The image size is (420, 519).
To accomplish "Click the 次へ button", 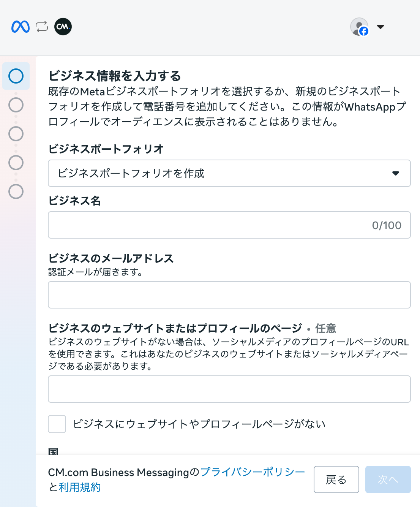I will click(x=388, y=479).
